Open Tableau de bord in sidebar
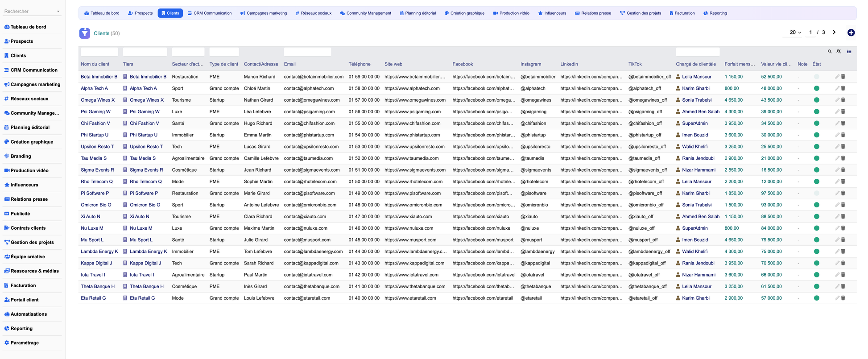The image size is (868, 359). coord(29,27)
